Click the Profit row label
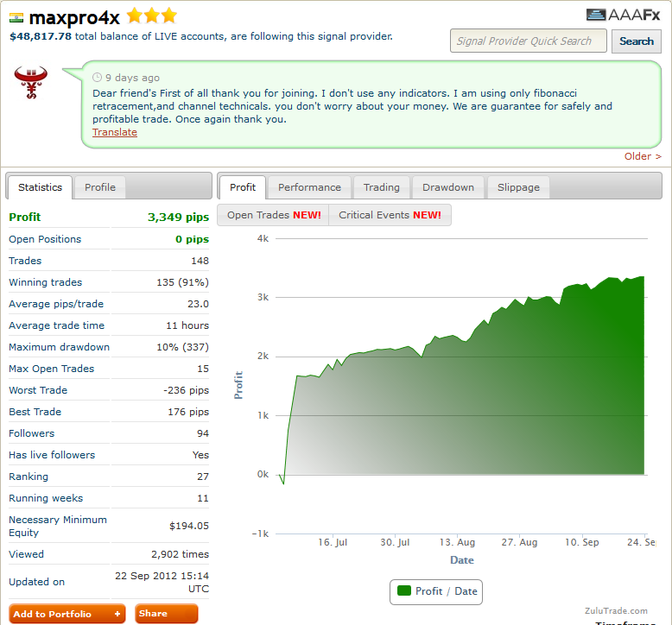The height and width of the screenshot is (625, 672). click(25, 217)
